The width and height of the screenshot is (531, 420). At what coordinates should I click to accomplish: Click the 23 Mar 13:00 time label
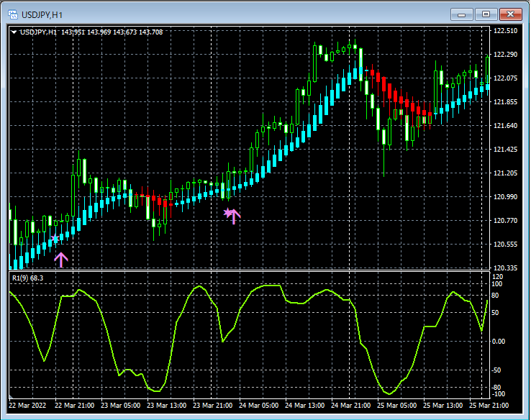pos(167,405)
